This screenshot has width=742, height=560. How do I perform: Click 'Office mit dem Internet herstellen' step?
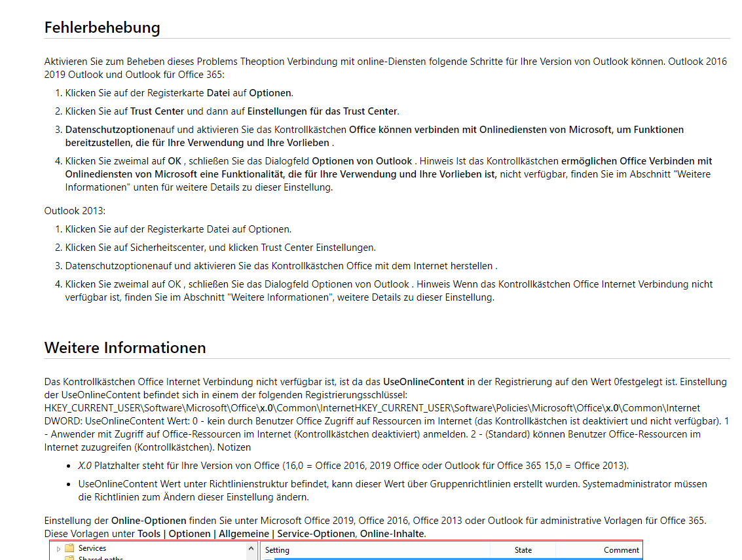pyautogui.click(x=281, y=266)
